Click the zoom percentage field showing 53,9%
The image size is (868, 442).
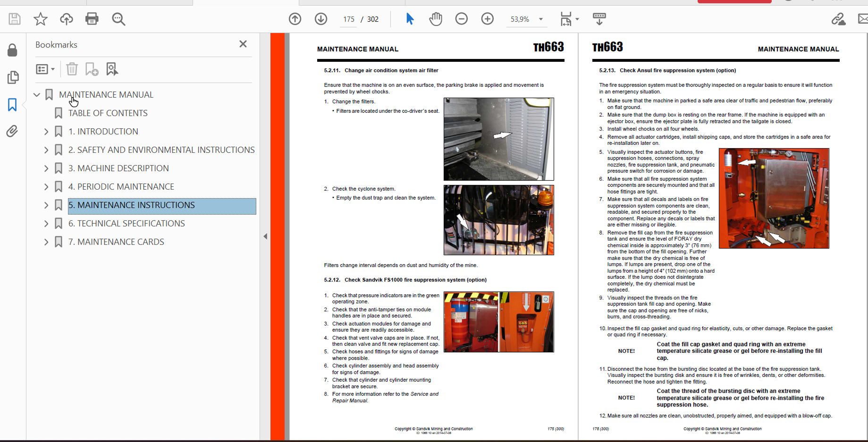click(520, 19)
